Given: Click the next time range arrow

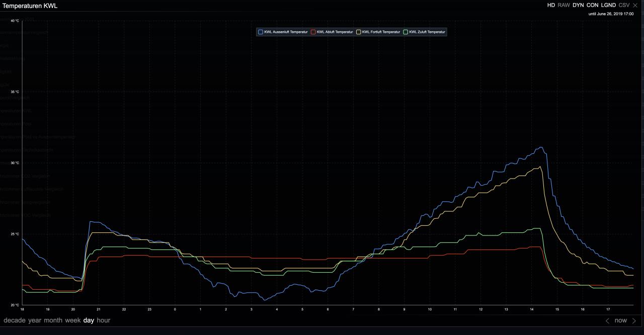Looking at the screenshot, I should point(634,320).
